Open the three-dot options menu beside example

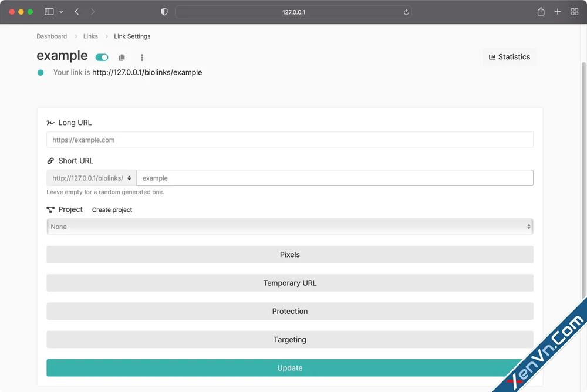coord(142,58)
